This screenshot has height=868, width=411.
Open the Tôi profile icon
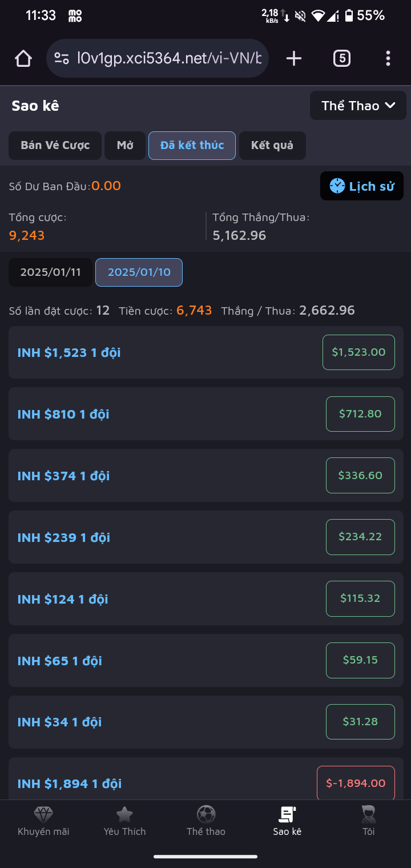[369, 814]
